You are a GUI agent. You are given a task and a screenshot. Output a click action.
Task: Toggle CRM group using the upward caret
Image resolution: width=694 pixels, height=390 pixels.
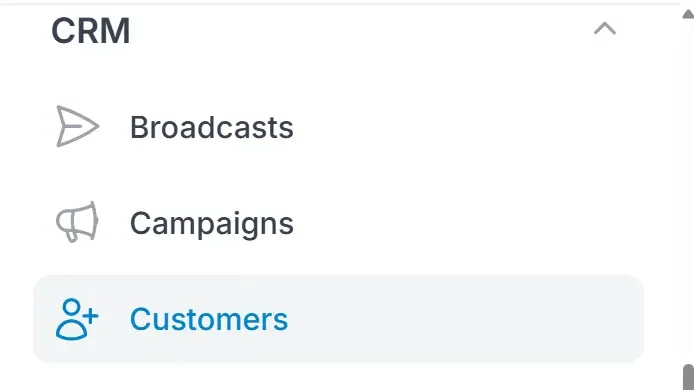(605, 29)
